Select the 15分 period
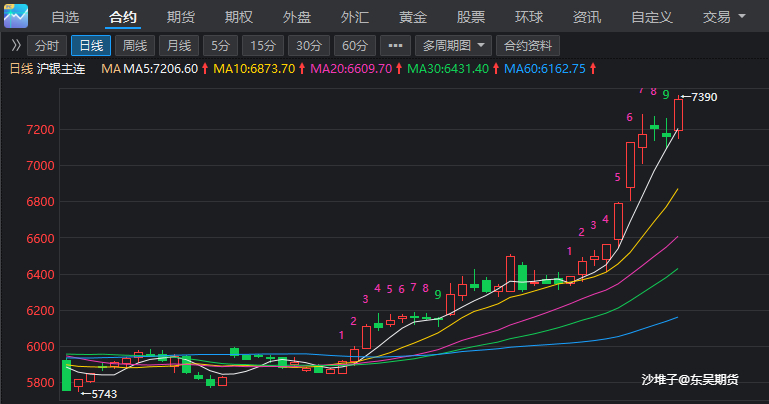 263,46
